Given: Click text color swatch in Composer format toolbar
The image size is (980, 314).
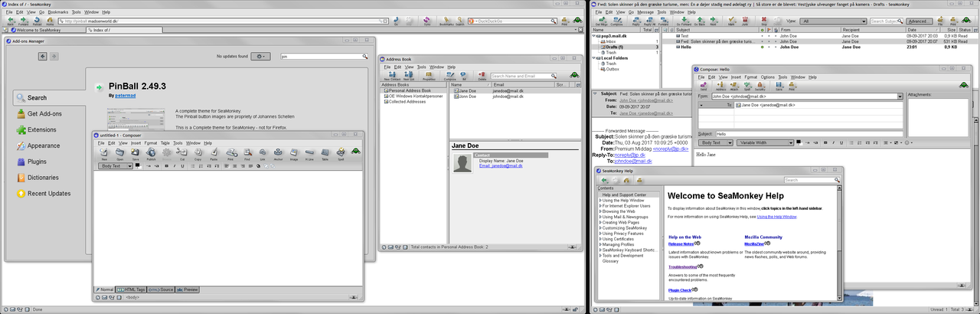Looking at the screenshot, I should [137, 165].
